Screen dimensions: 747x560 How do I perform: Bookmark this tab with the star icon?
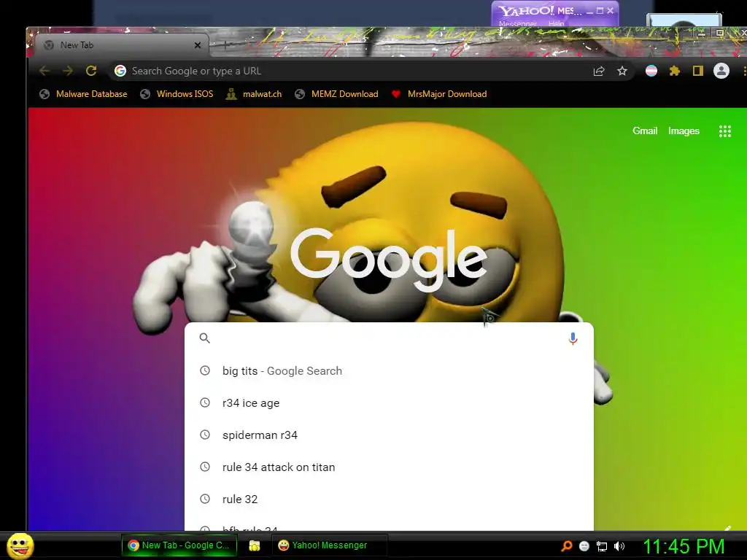[x=622, y=71]
